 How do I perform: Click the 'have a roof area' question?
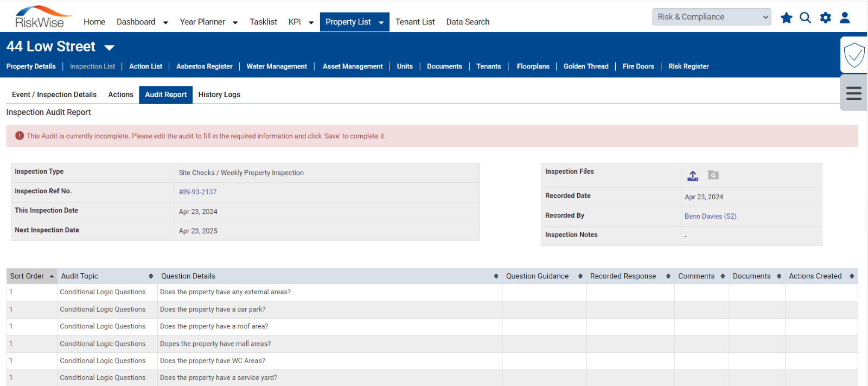click(x=214, y=326)
